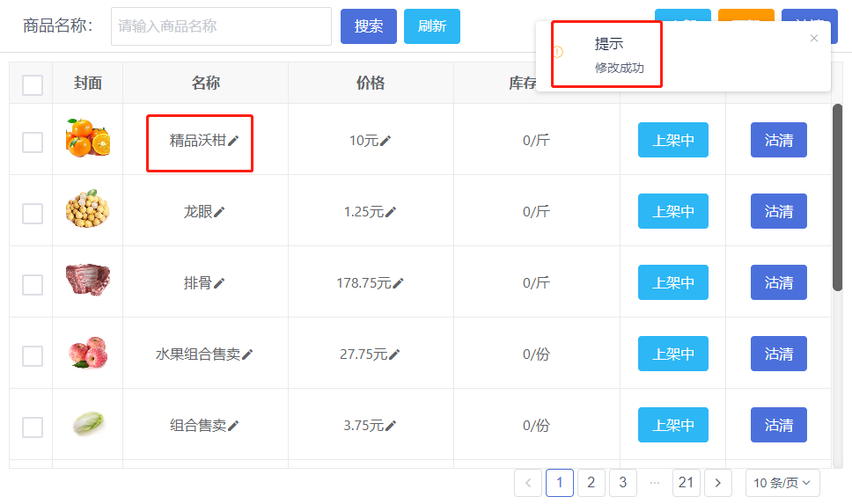Check the 水果组合售卖 row checkbox
Screen dimensions: 852x504
coord(33,356)
